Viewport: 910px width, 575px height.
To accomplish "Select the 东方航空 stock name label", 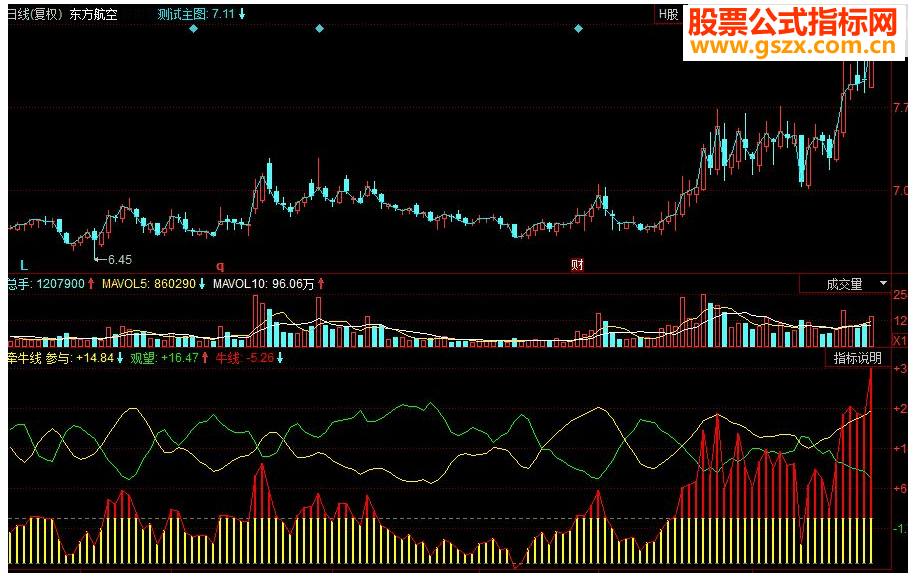I will pyautogui.click(x=93, y=14).
